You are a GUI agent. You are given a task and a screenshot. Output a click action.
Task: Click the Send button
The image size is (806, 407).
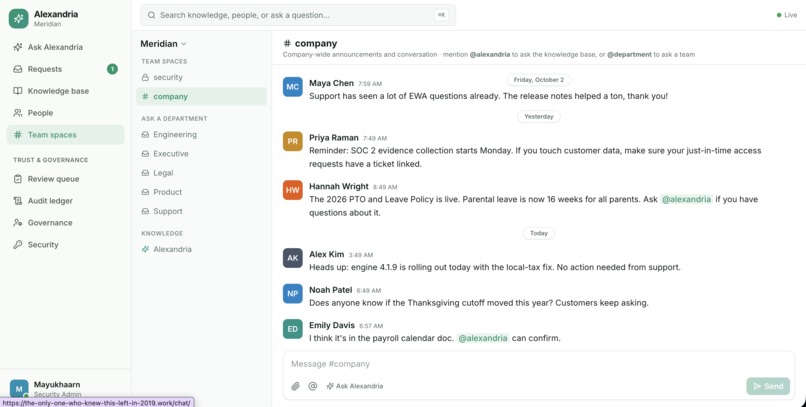(x=768, y=386)
